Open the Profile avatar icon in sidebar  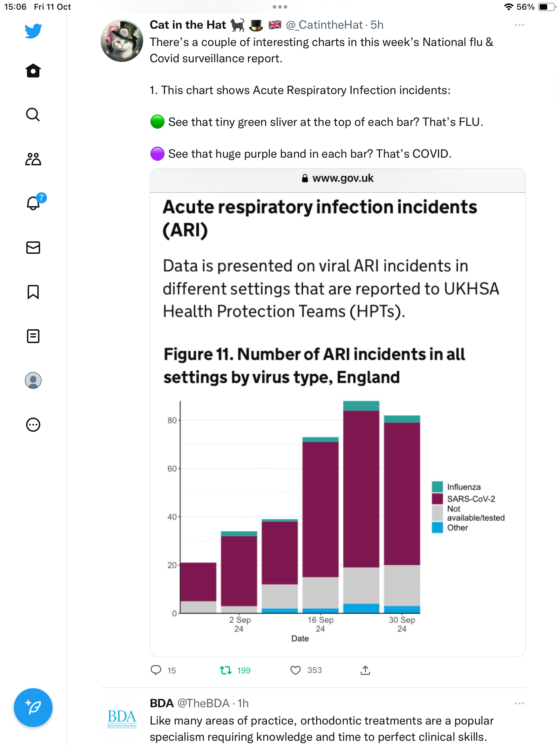coord(33,380)
